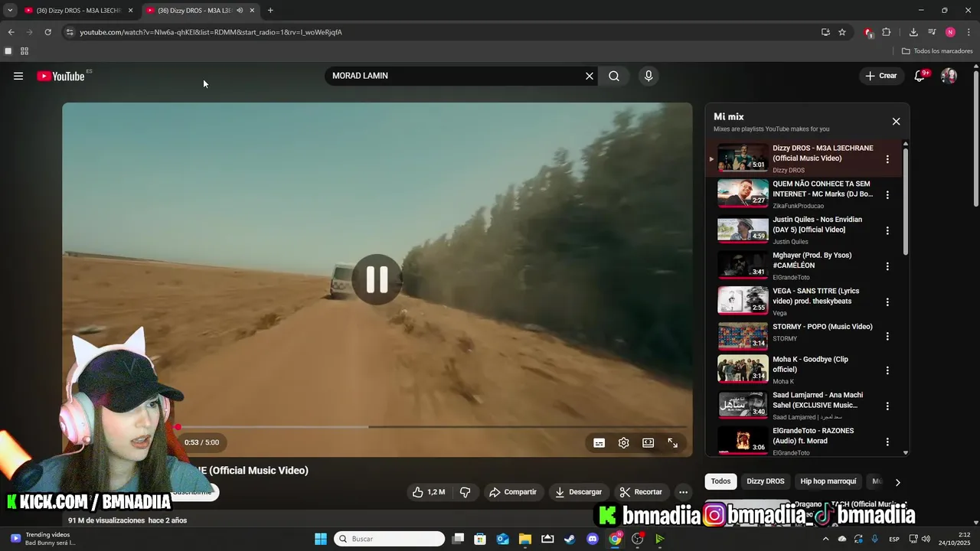Image resolution: width=980 pixels, height=551 pixels.
Task: Clear the search box text
Action: pyautogui.click(x=590, y=76)
